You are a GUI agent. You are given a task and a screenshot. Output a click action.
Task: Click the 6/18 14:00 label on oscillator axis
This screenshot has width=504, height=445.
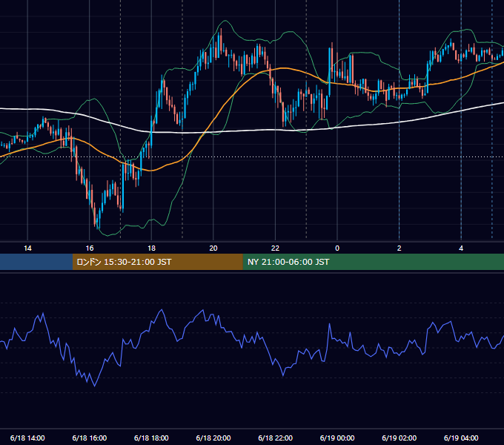(x=27, y=438)
